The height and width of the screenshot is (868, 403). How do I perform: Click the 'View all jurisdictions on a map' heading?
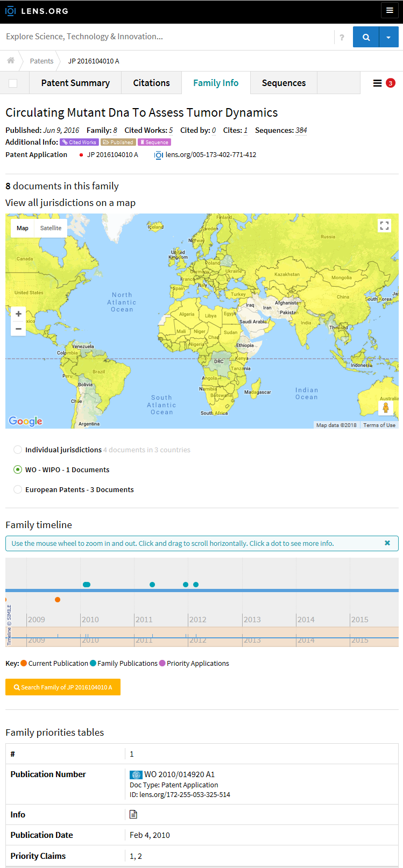pos(70,203)
